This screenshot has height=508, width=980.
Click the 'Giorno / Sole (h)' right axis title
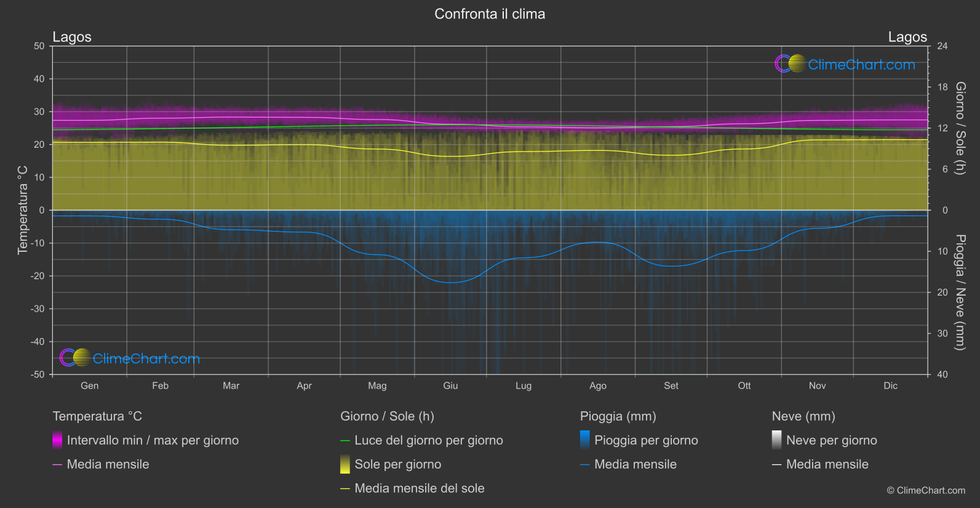tap(960, 128)
